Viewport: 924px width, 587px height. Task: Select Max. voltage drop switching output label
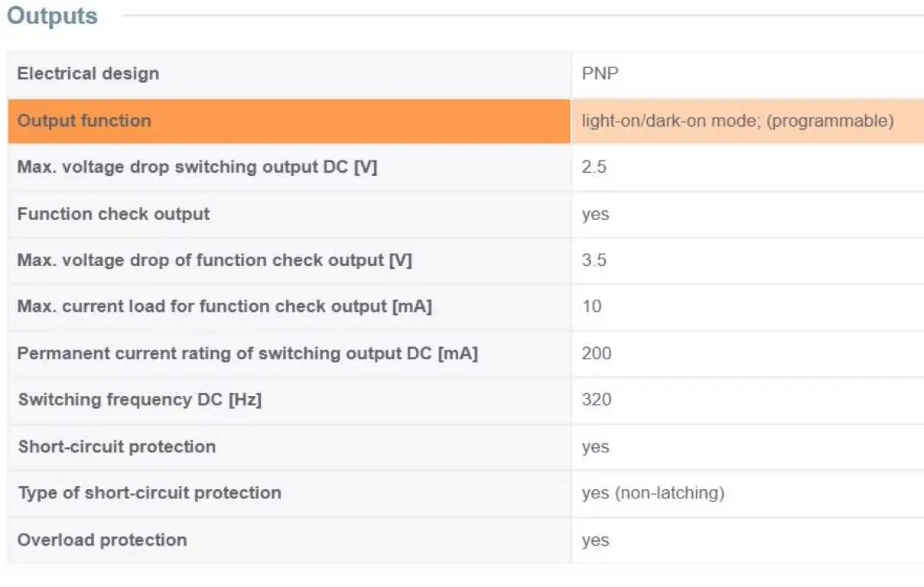tap(197, 167)
